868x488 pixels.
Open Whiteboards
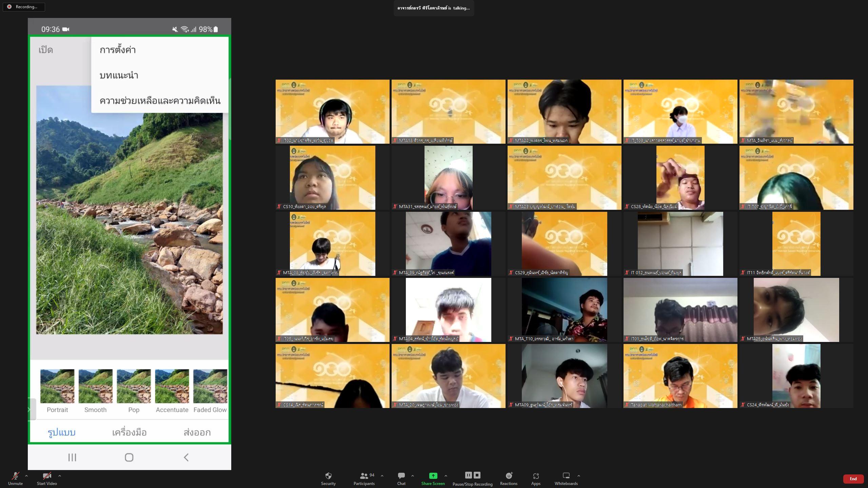coord(566,479)
